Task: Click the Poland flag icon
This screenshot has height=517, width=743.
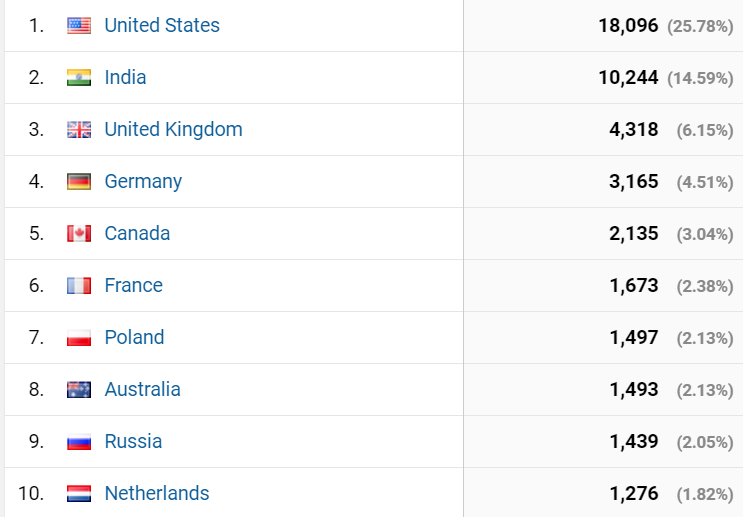Action: click(79, 338)
